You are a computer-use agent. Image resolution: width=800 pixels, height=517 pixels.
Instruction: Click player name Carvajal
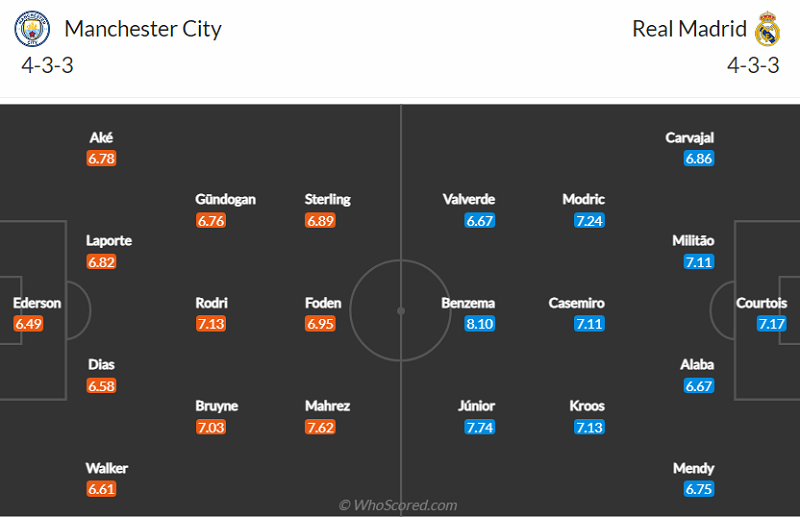pyautogui.click(x=689, y=138)
